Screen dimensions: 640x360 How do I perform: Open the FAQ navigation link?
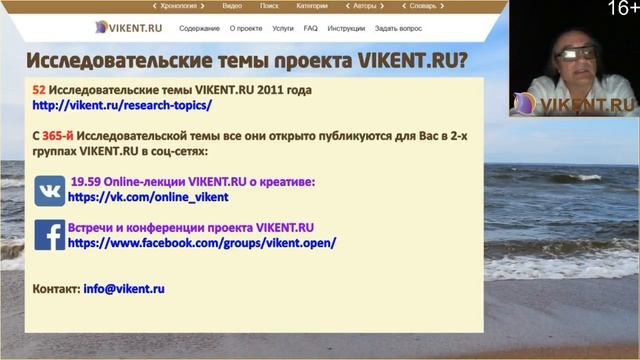tap(310, 29)
